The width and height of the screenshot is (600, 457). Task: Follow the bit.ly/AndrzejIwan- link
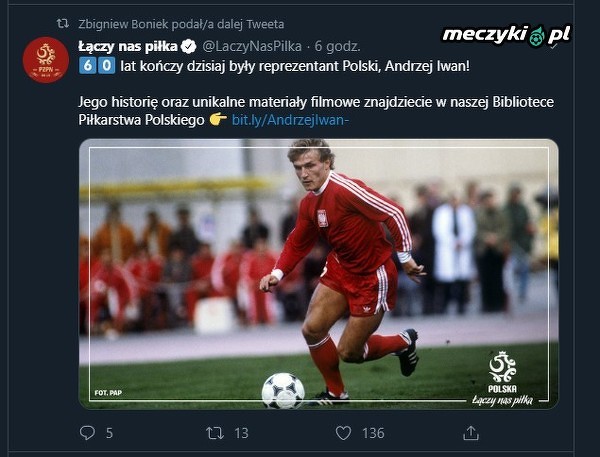point(290,119)
